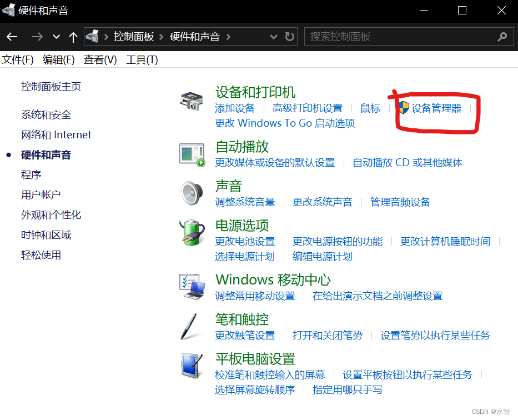Open the recent locations dropdown arrow
518x420 pixels.
tap(57, 37)
